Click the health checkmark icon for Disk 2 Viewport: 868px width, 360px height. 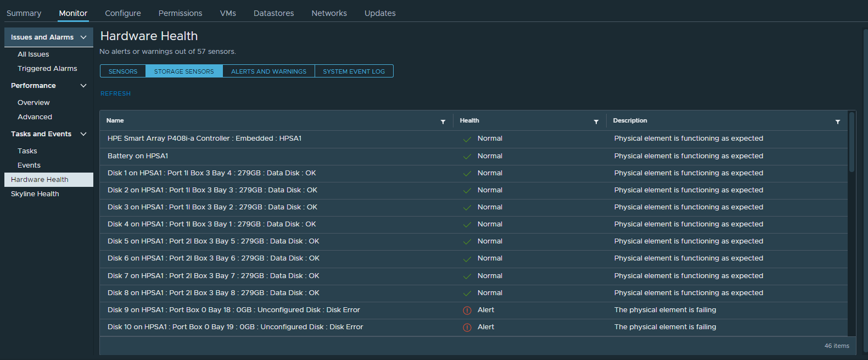pos(467,191)
